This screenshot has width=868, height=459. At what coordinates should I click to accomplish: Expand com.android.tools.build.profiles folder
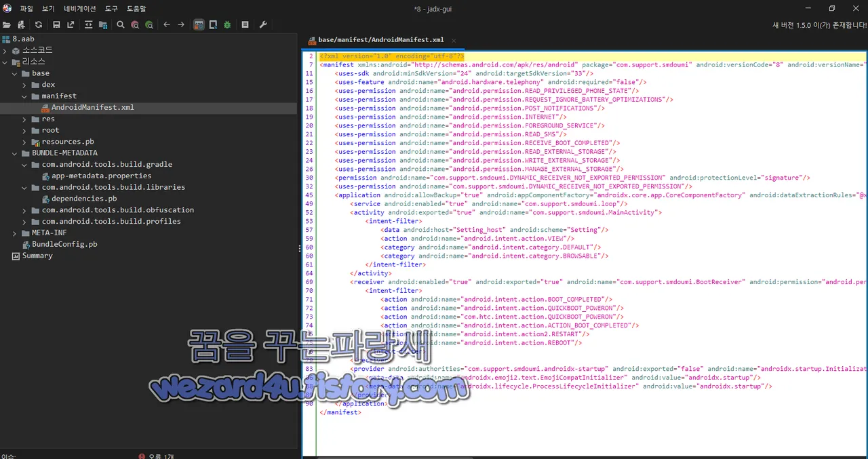point(24,221)
